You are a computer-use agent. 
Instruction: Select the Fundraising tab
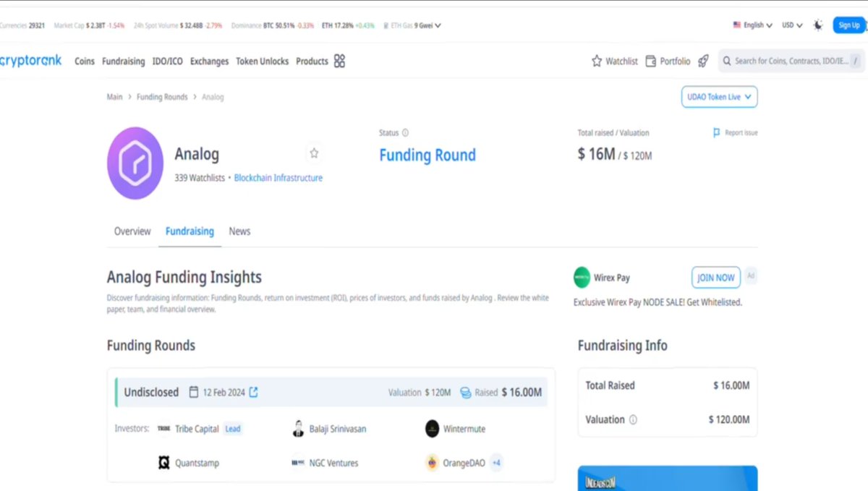click(190, 231)
